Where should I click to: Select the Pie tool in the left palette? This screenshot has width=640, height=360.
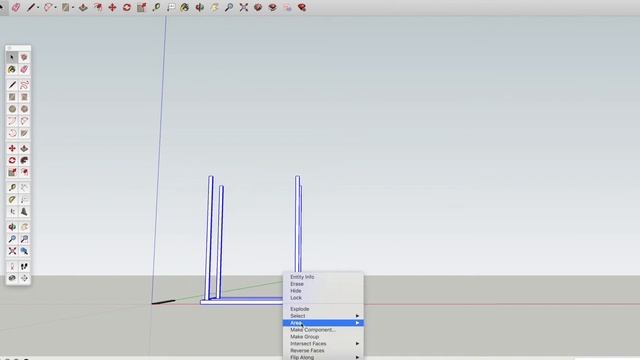(24, 133)
